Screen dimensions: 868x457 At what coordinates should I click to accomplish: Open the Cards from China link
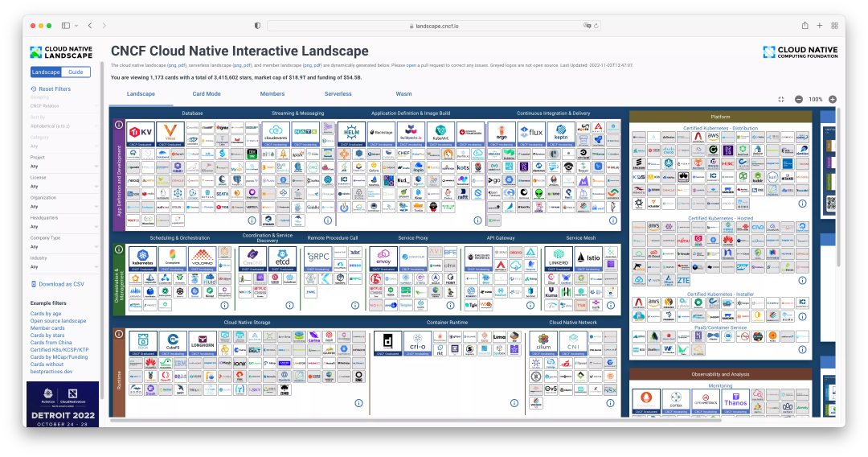(51, 342)
